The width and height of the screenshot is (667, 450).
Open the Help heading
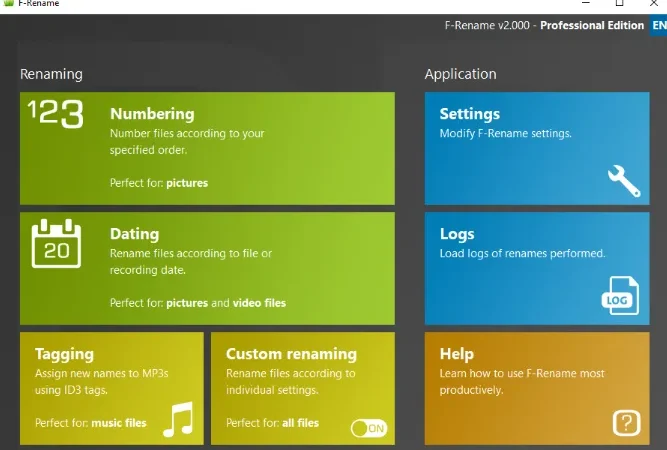pos(456,354)
